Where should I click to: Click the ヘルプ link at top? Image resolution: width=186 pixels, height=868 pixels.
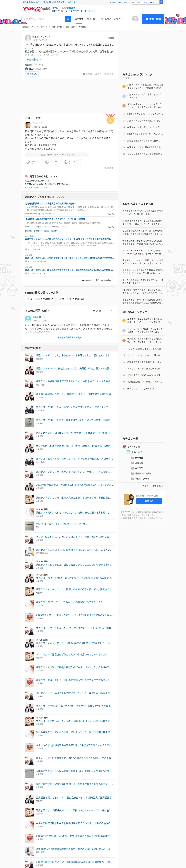pos(127,2)
